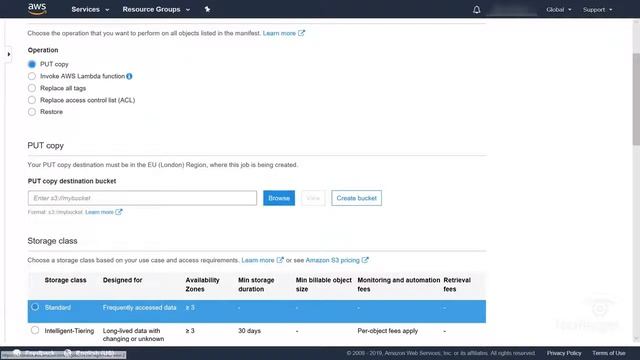Show info icon for Lambda function option
Screen dimensions: 640x360
[129, 76]
